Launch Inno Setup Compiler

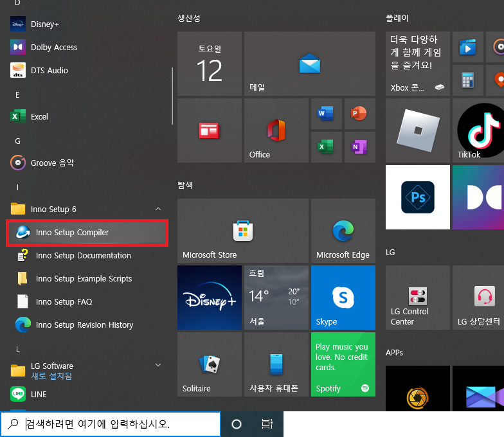(87, 233)
